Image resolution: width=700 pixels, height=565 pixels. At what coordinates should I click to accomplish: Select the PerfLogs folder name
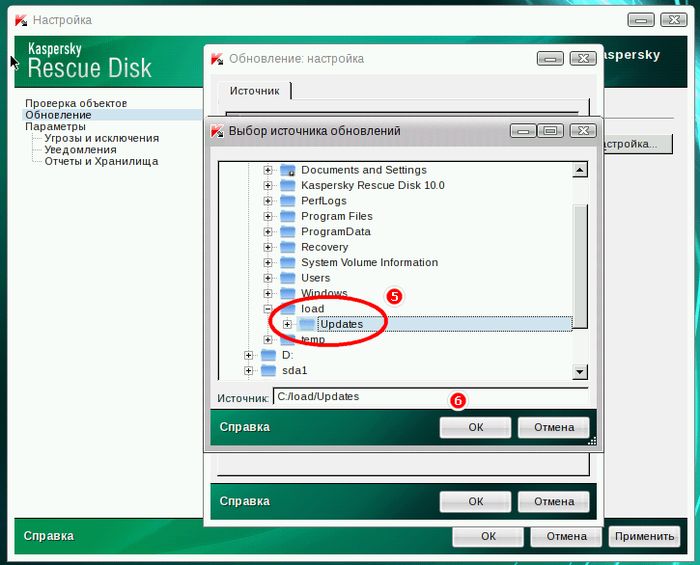tap(324, 201)
